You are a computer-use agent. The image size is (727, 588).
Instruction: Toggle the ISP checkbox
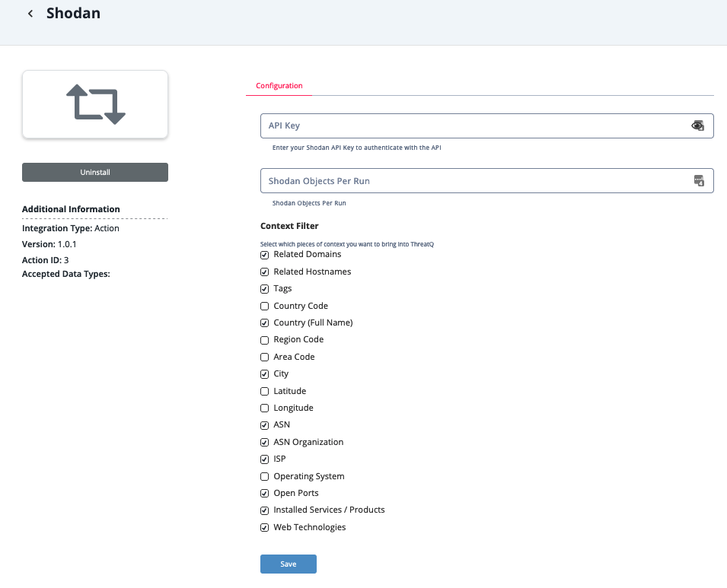[265, 459]
